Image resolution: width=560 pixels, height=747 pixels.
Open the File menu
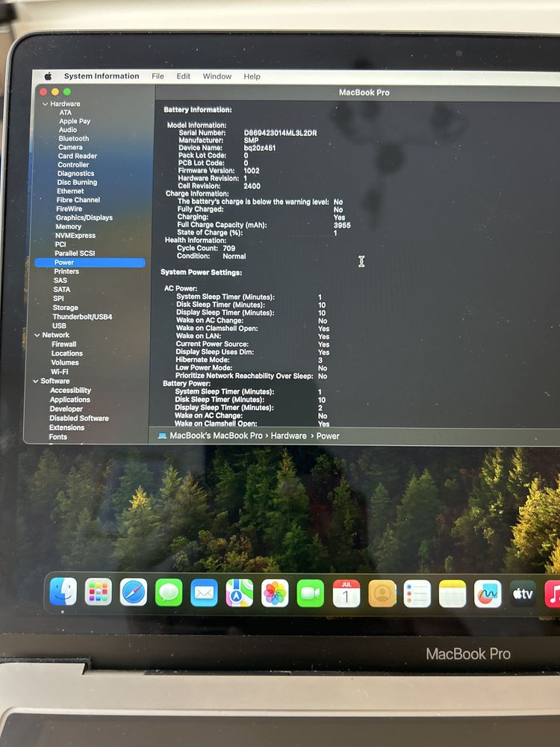click(158, 76)
